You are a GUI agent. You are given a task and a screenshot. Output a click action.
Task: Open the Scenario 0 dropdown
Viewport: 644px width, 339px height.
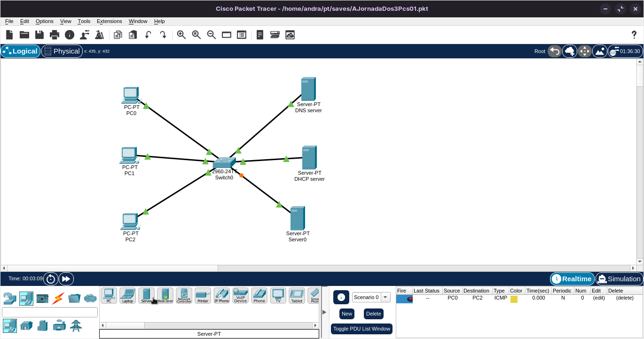pyautogui.click(x=371, y=297)
